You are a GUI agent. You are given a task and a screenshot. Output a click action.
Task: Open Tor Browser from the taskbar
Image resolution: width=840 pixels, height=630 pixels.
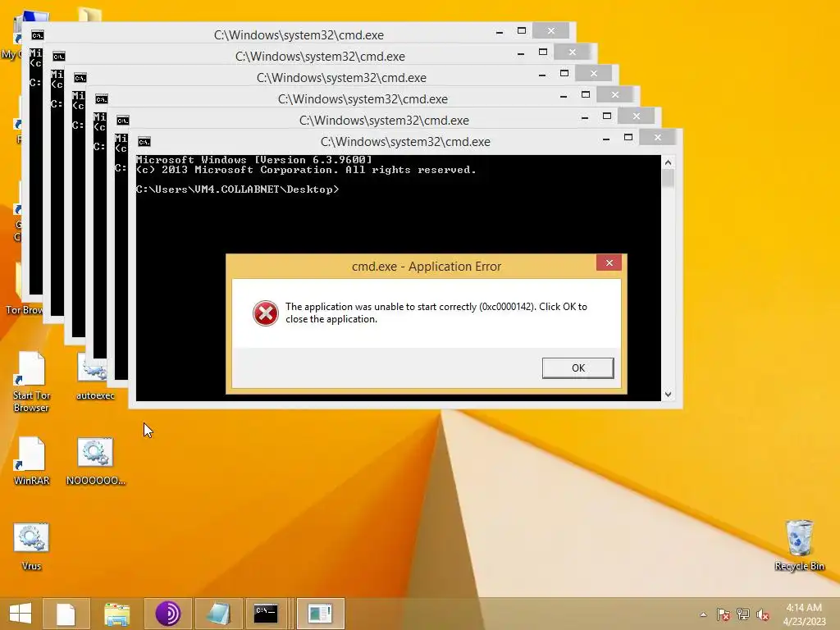click(x=167, y=614)
